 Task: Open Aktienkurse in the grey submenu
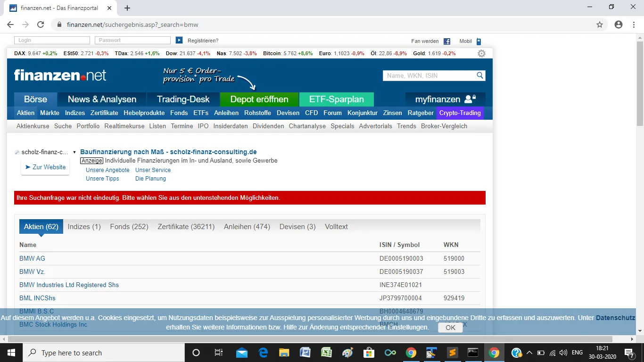tap(33, 126)
